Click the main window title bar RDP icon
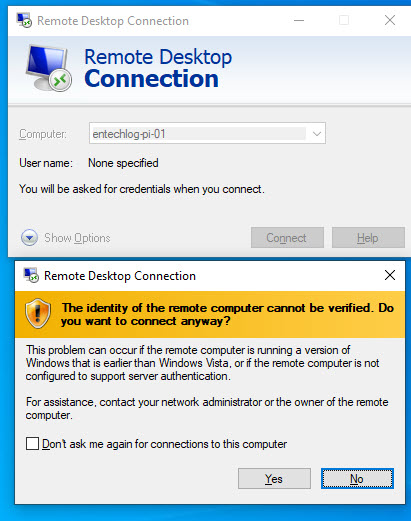The image size is (411, 521). (24, 21)
